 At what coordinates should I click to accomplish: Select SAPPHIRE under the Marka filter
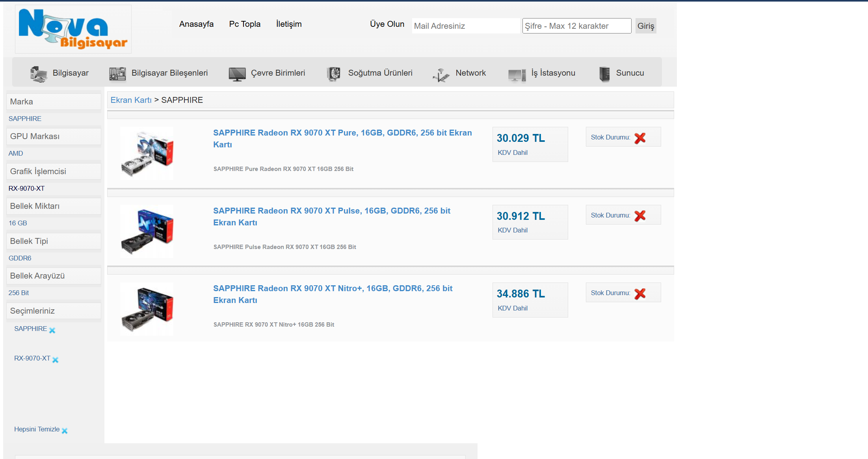tap(25, 119)
